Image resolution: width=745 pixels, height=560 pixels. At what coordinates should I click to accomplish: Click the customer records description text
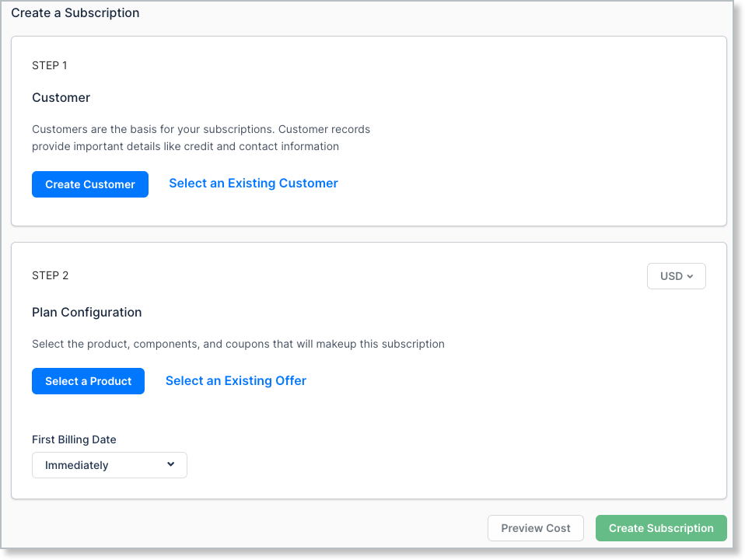201,138
